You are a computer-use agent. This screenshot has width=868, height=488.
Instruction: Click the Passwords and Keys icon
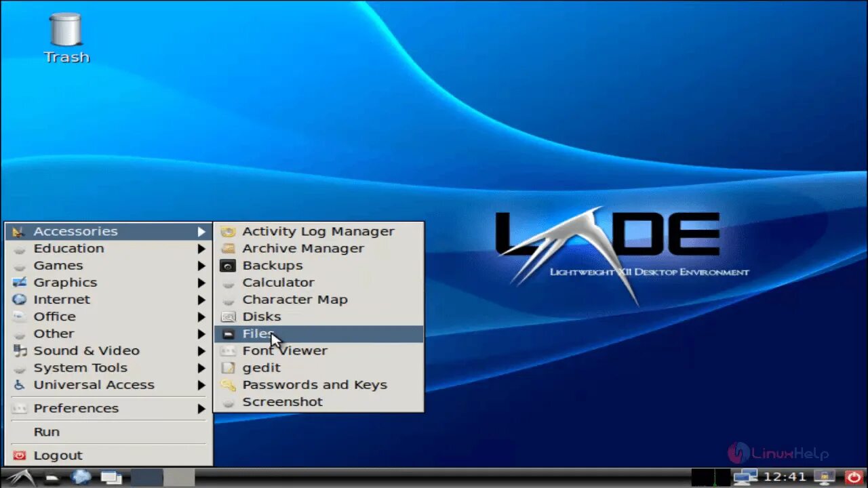[228, 384]
